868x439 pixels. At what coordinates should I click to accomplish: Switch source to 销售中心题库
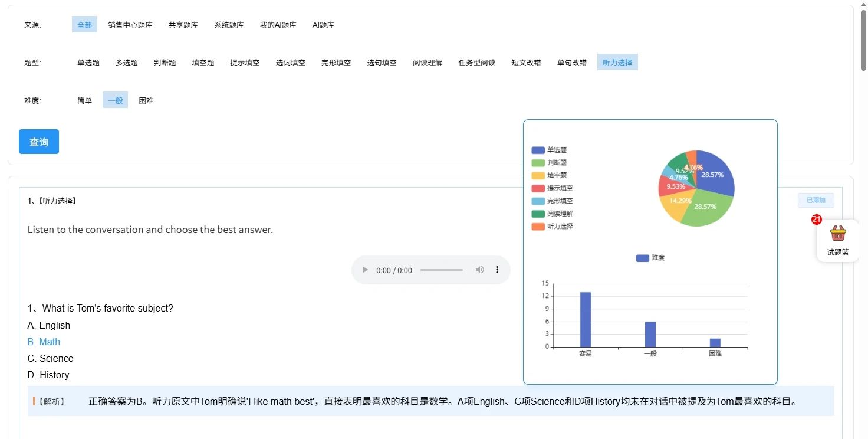[130, 25]
